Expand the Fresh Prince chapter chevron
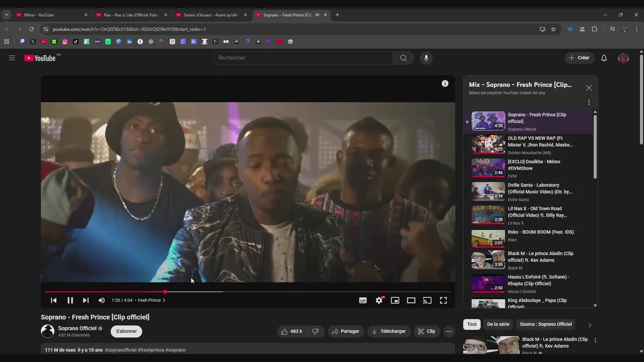 [164, 300]
